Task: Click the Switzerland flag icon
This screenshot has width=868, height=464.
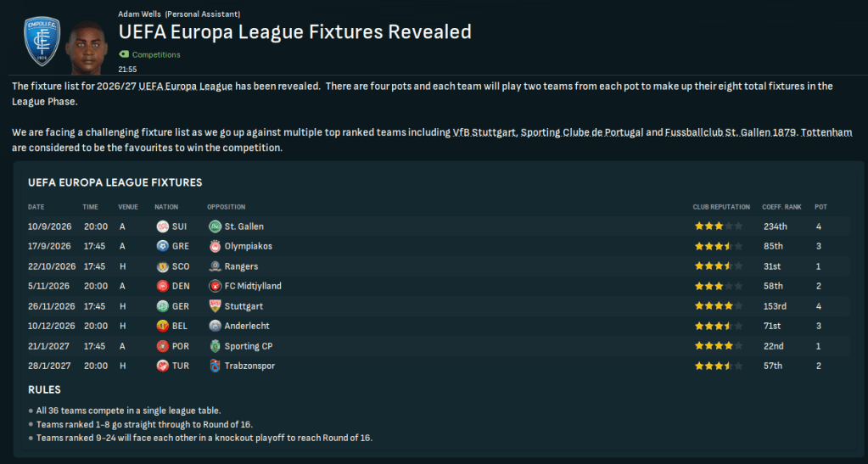Action: [x=163, y=226]
